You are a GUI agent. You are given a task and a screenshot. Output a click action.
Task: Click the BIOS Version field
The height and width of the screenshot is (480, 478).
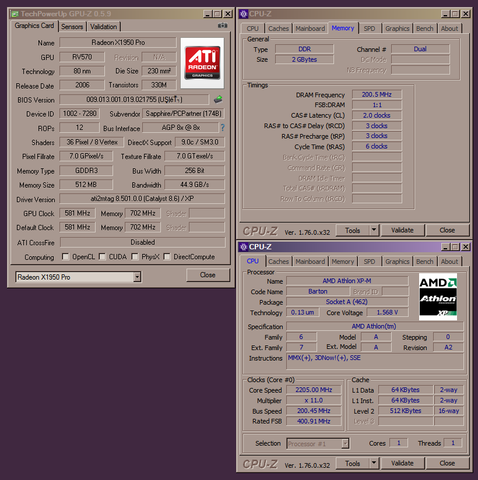point(134,99)
